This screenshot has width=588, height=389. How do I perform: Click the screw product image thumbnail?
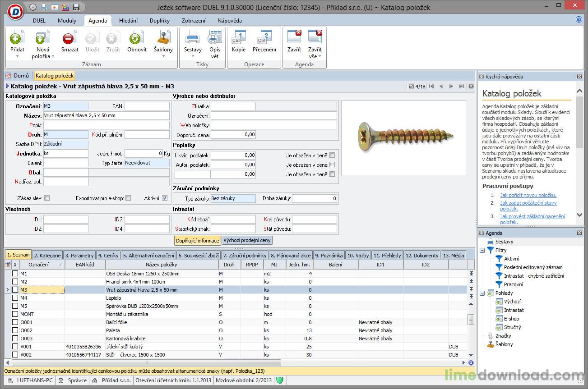click(x=403, y=138)
